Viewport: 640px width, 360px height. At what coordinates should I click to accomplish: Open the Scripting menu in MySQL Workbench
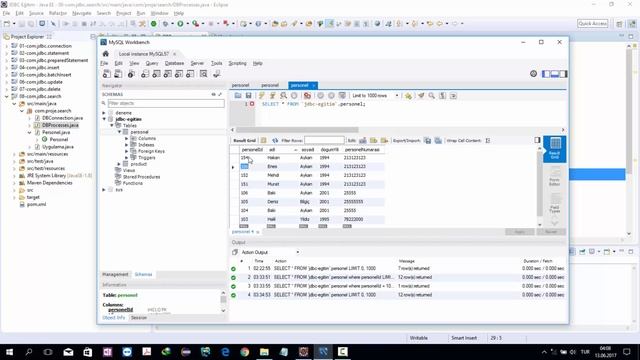[237, 63]
